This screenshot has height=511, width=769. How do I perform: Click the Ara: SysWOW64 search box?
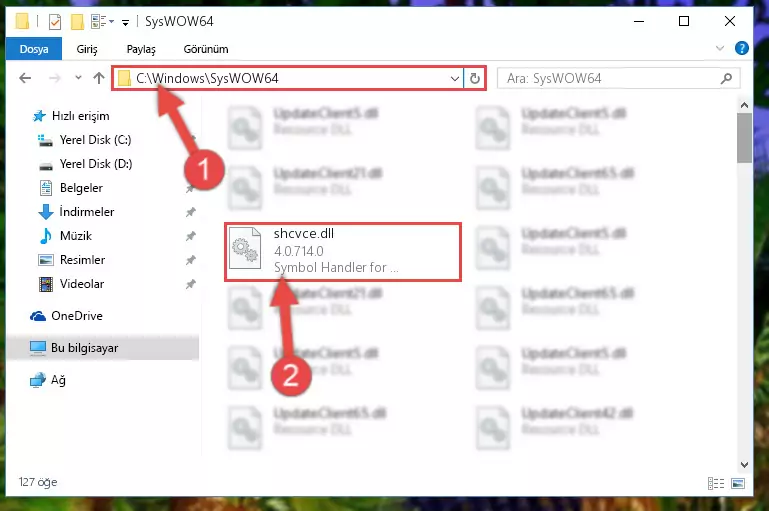618,78
